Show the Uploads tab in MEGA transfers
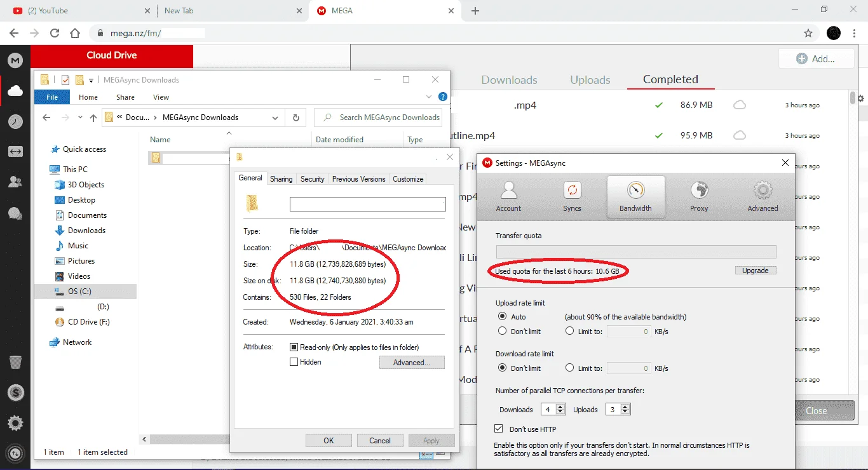The image size is (868, 470). (x=590, y=80)
